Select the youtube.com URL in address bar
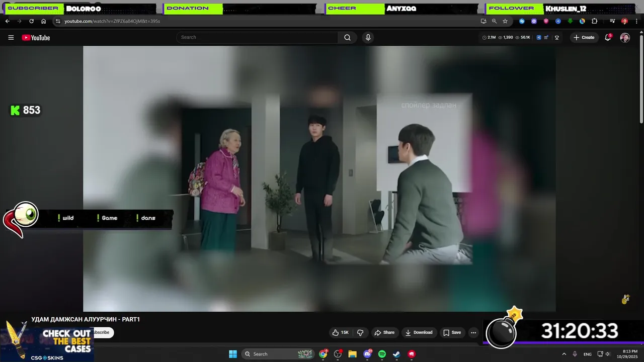This screenshot has height=362, width=644. pyautogui.click(x=112, y=21)
